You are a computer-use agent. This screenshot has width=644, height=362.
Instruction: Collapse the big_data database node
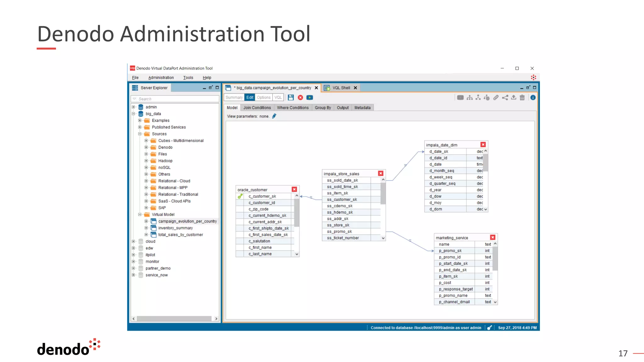pyautogui.click(x=133, y=114)
